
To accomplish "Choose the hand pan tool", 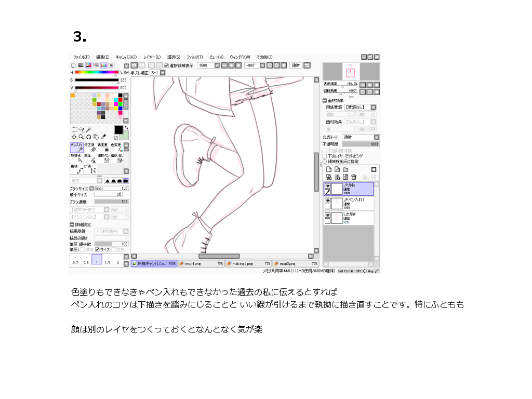I will 96,137.
